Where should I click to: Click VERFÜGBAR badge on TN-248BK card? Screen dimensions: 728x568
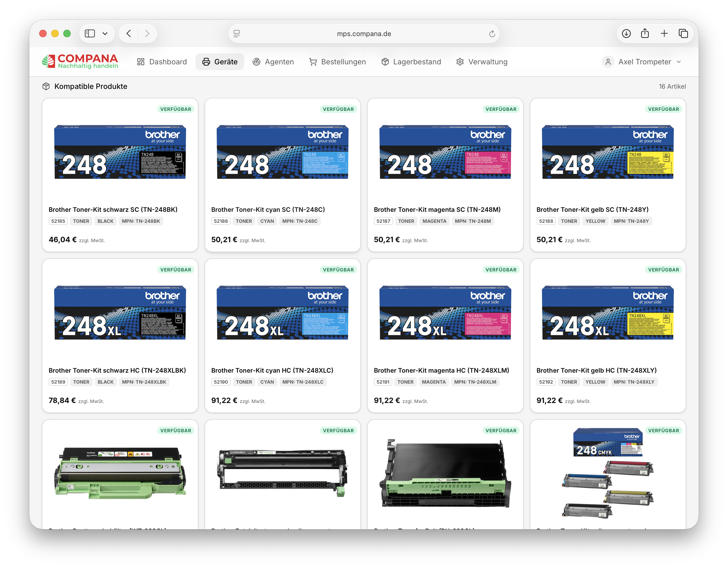(x=176, y=109)
